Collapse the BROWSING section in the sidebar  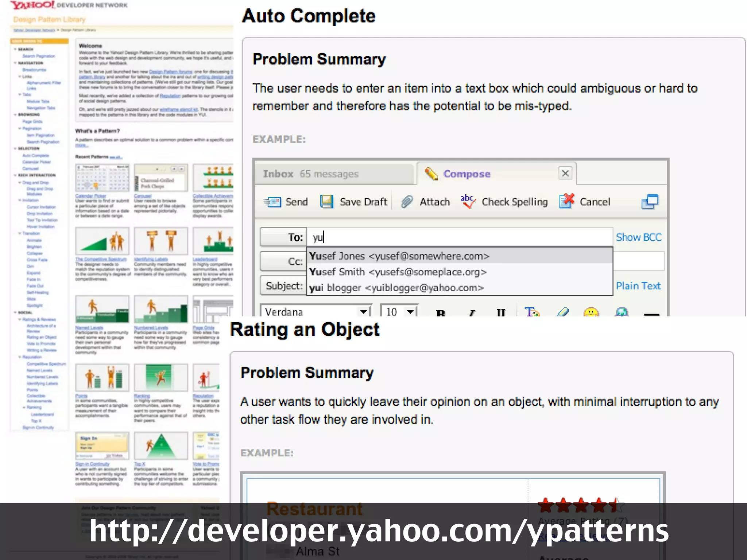tap(15, 114)
